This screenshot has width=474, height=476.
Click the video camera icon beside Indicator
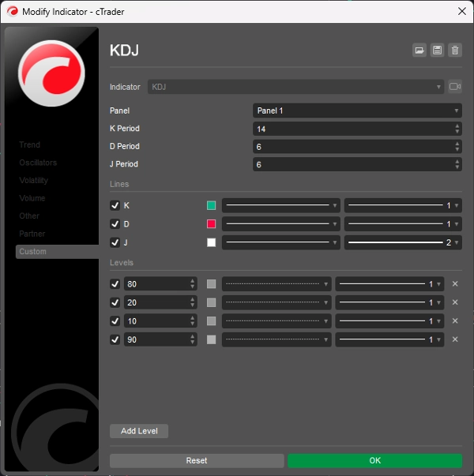[x=455, y=87]
